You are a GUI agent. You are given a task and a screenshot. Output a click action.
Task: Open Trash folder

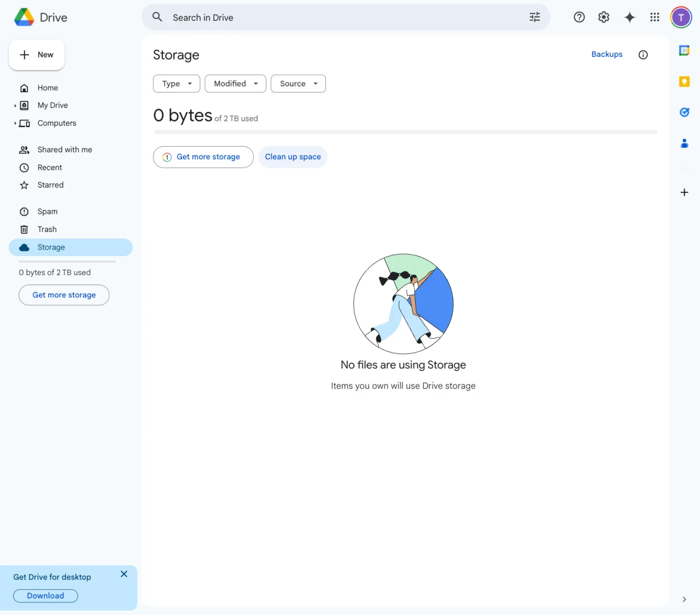pos(71,229)
